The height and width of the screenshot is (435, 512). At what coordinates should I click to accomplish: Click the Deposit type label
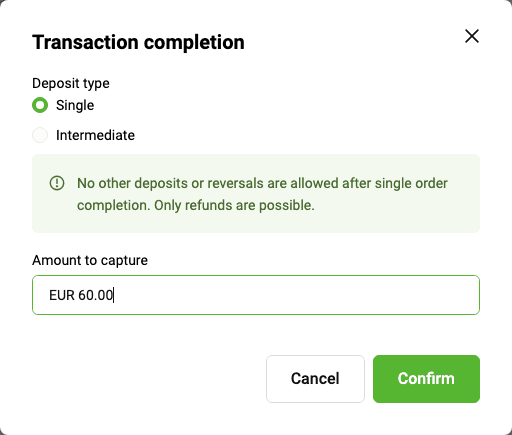pyautogui.click(x=71, y=83)
